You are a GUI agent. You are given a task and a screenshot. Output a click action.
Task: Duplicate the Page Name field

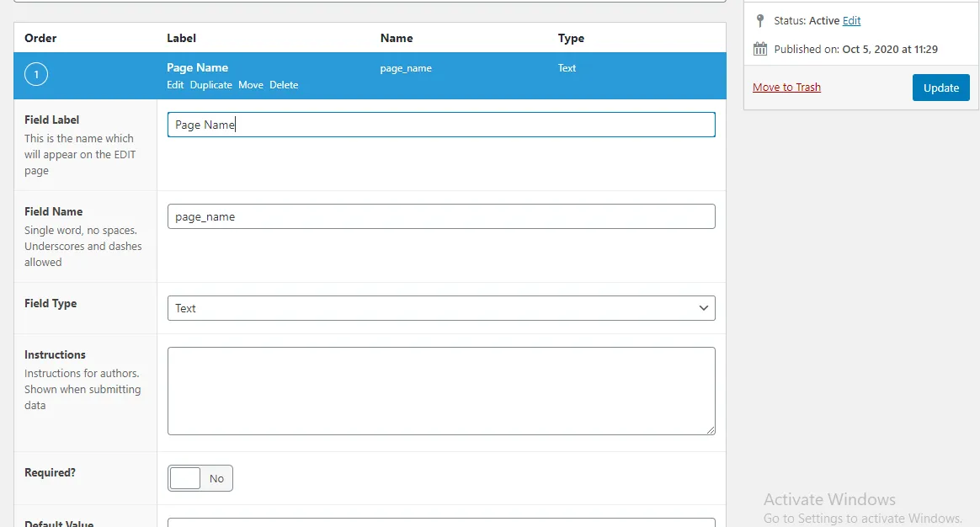coord(210,84)
